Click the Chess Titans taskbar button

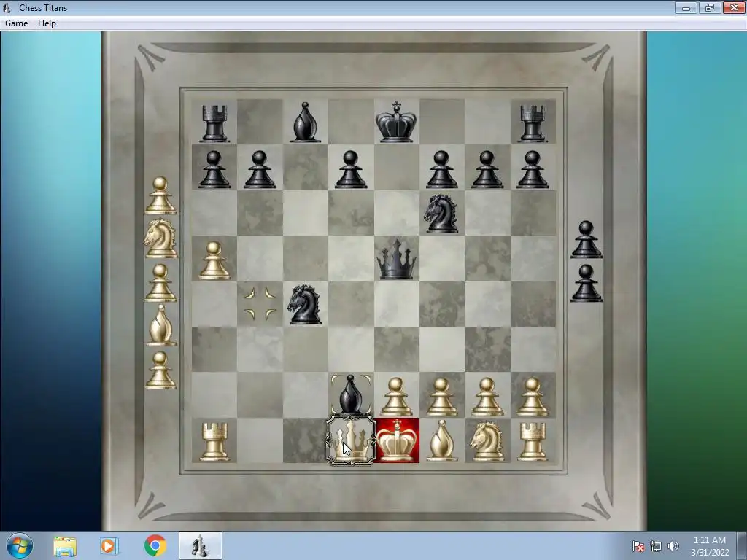(201, 545)
